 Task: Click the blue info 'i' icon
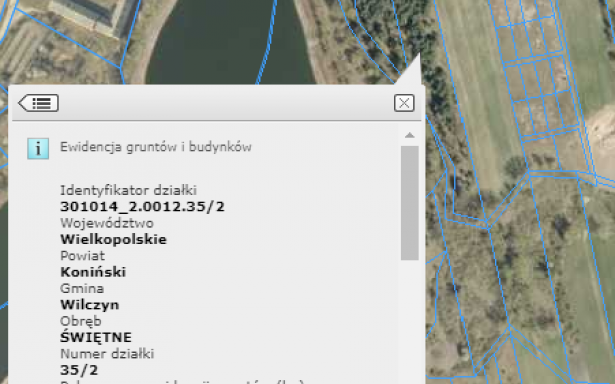point(38,149)
